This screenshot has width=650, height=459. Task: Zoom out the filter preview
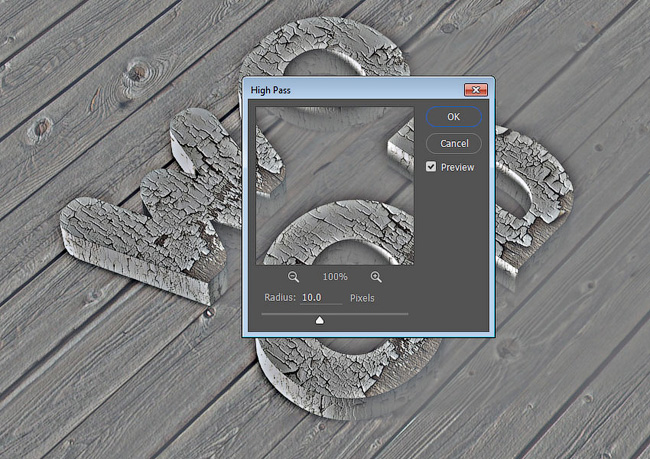293,277
